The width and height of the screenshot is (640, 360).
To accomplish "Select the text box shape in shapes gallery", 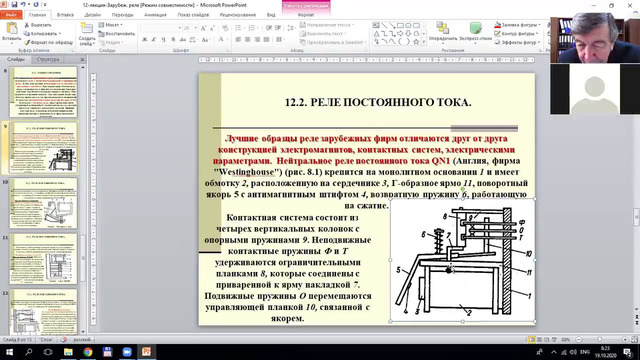I will [x=376, y=25].
